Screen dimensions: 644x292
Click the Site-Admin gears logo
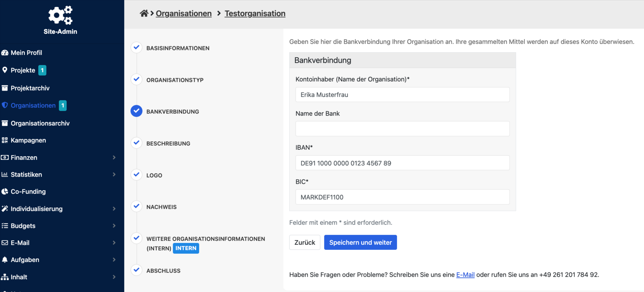pos(61,15)
